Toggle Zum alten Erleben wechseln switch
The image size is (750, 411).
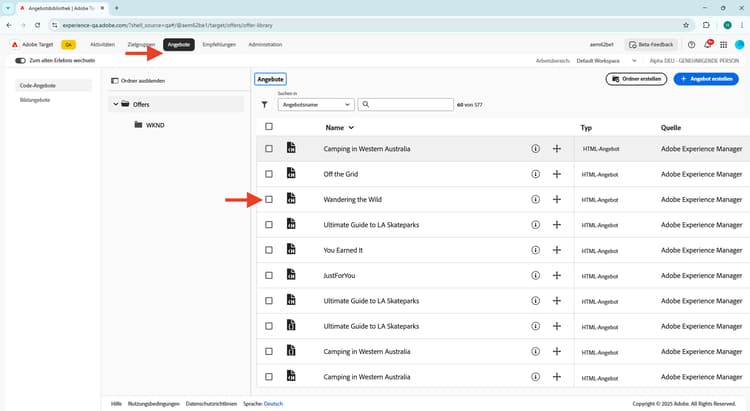(20, 61)
